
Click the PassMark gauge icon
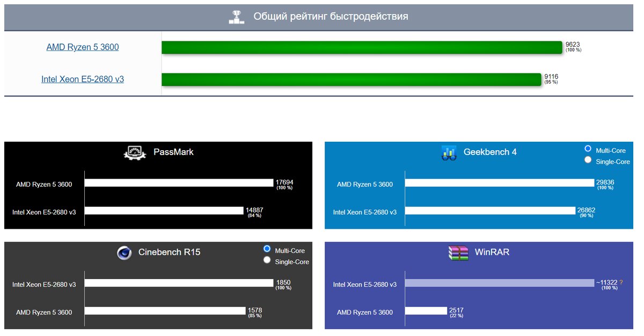(x=135, y=152)
